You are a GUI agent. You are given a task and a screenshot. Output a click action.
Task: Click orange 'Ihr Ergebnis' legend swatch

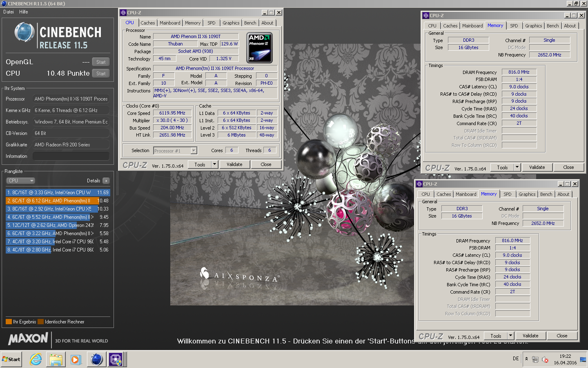(x=9, y=321)
